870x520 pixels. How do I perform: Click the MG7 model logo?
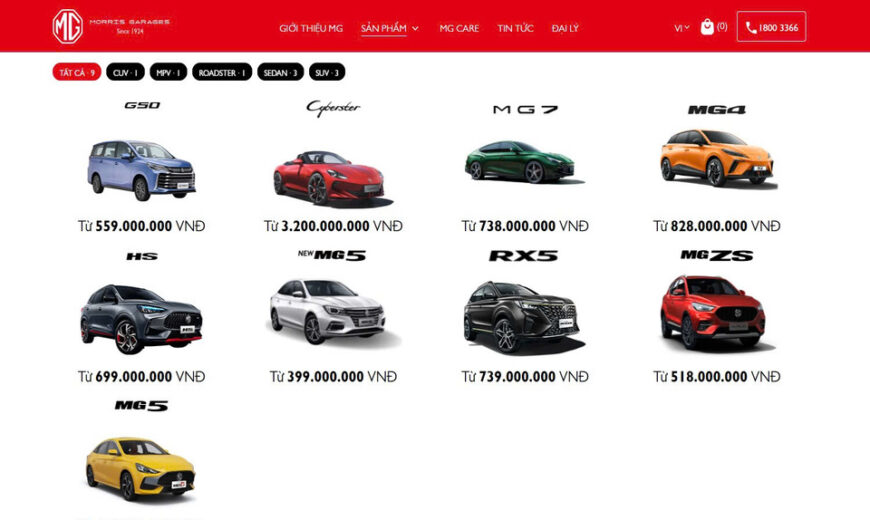525,109
